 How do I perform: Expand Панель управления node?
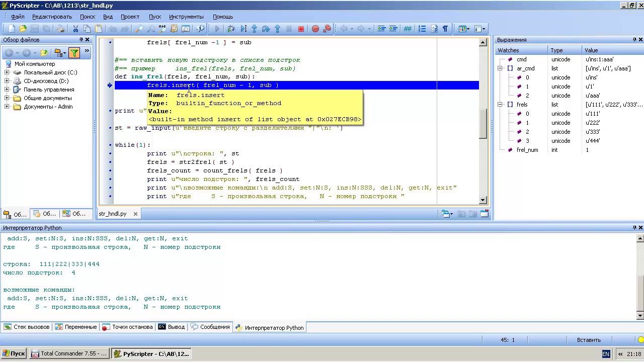tap(7, 89)
